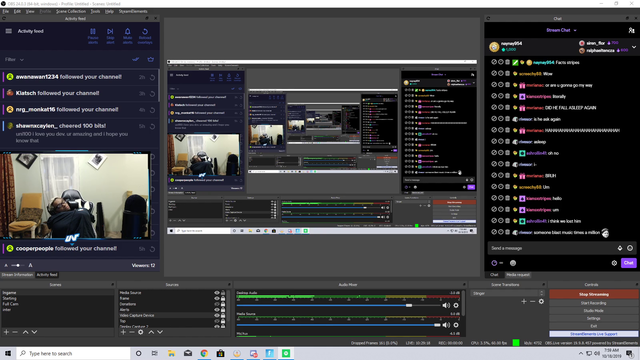Open the bits icon in chat input
Screen dimensions: 640x360
click(620, 248)
